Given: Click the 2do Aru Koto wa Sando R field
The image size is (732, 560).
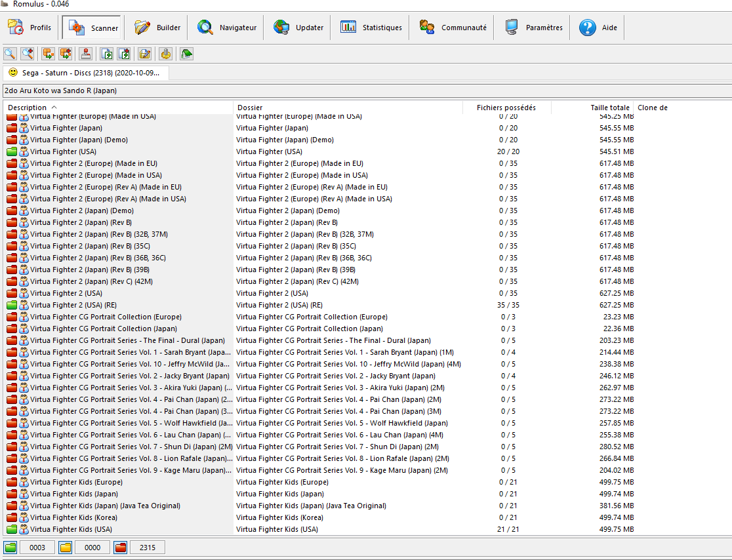Looking at the screenshot, I should tap(367, 90).
